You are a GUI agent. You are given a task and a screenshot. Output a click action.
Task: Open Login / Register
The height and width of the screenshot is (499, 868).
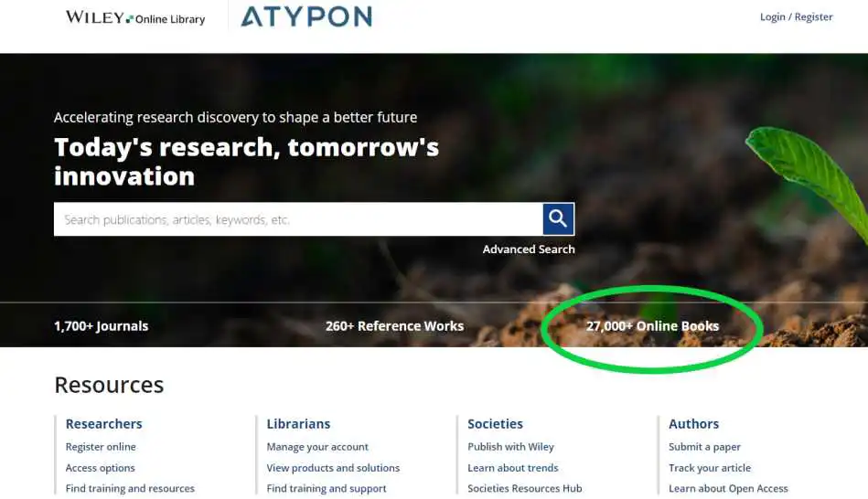796,17
